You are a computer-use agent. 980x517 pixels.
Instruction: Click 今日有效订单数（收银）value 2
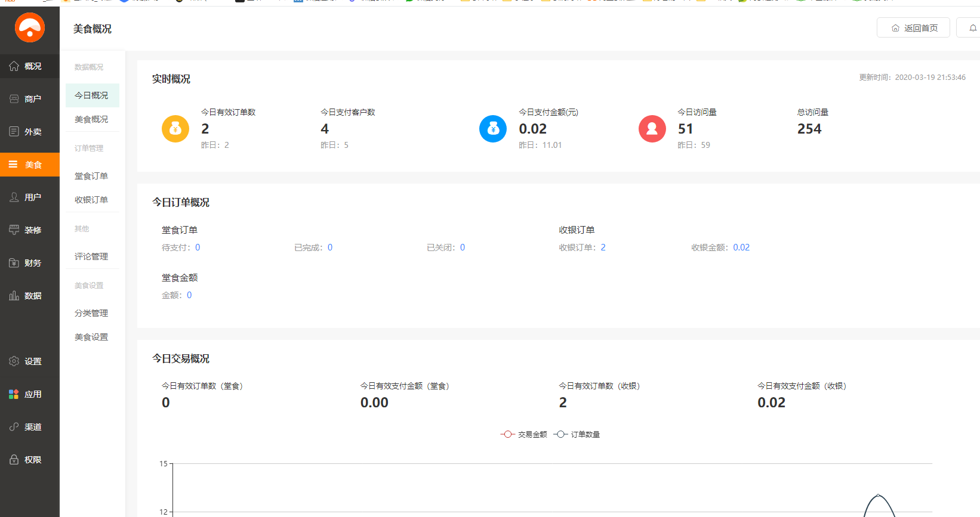(563, 403)
